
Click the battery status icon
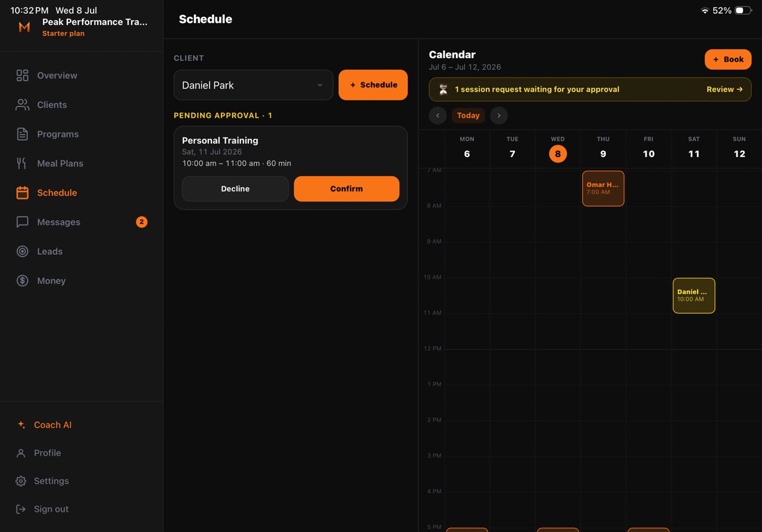743,11
